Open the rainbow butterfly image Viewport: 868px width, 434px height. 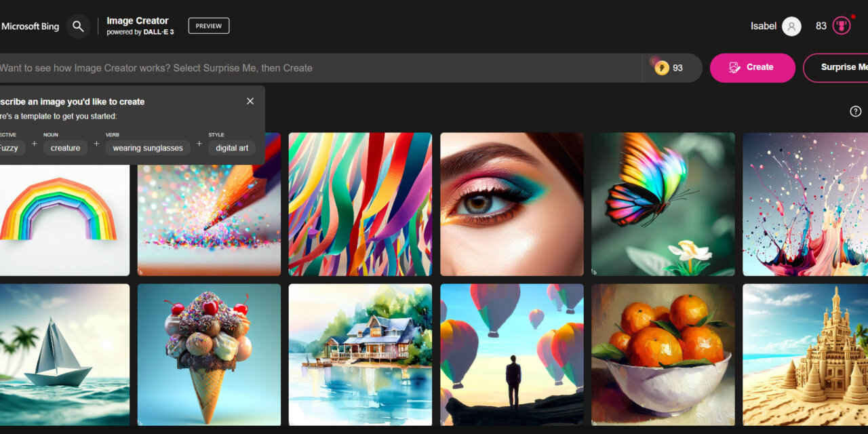(x=663, y=204)
